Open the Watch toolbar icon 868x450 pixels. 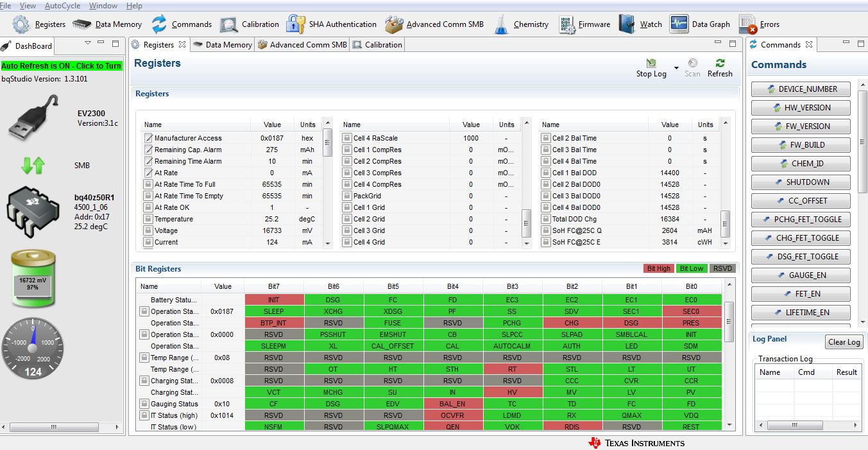click(627, 24)
